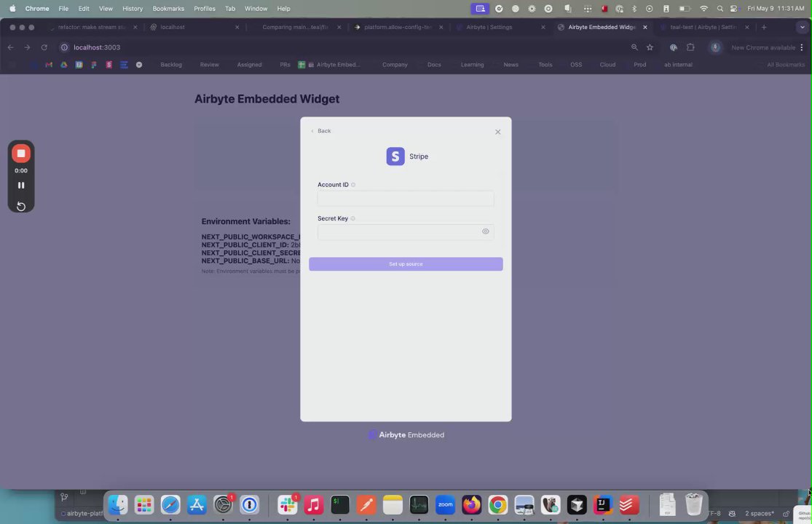Click the Account ID info tooltip icon
Screen dimensions: 812x524
(x=353, y=185)
